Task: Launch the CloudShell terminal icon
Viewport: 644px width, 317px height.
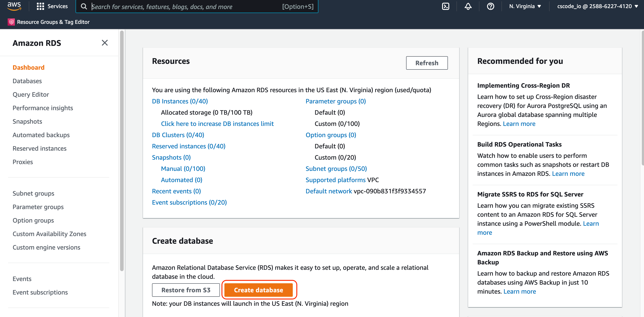Action: pos(445,6)
